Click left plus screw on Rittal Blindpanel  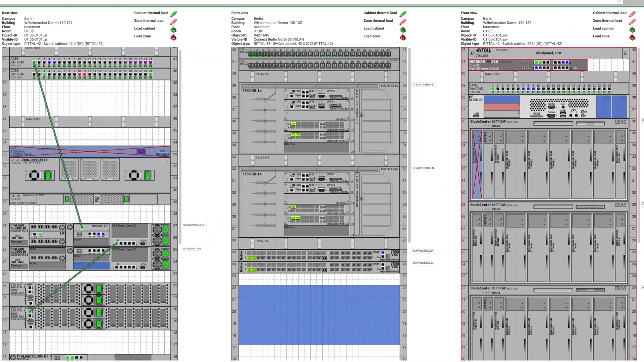[x=472, y=53]
